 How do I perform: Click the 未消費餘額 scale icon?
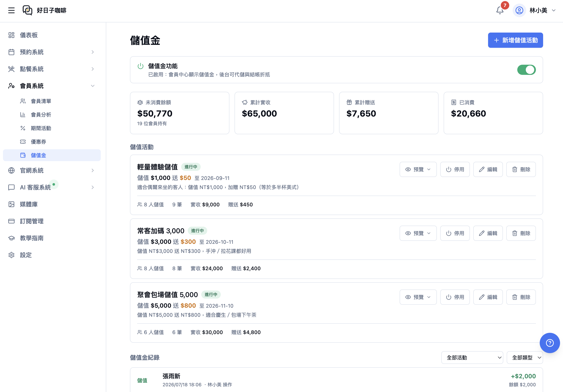[x=140, y=102]
